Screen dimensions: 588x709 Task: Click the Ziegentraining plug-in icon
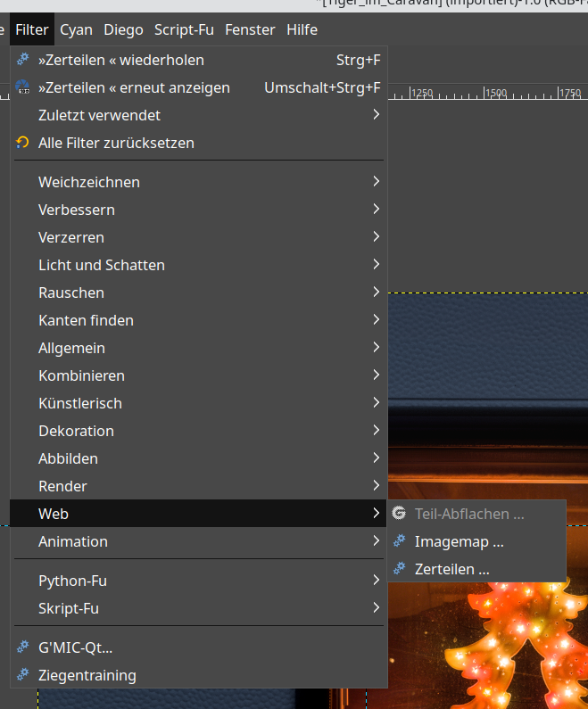coord(23,675)
